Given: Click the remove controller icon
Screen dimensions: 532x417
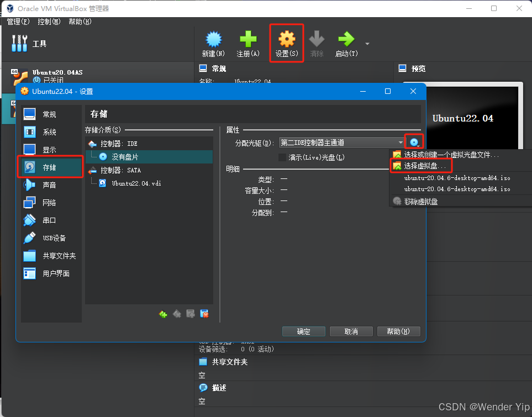Looking at the screenshot, I should (x=177, y=314).
